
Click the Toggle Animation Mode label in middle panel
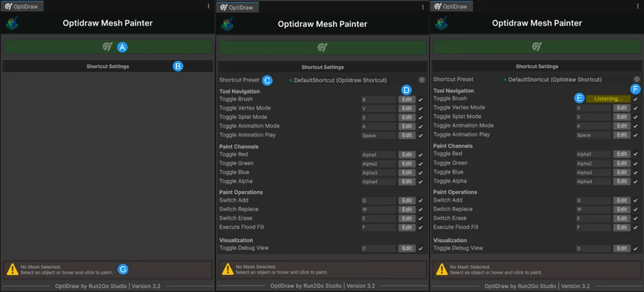point(250,126)
